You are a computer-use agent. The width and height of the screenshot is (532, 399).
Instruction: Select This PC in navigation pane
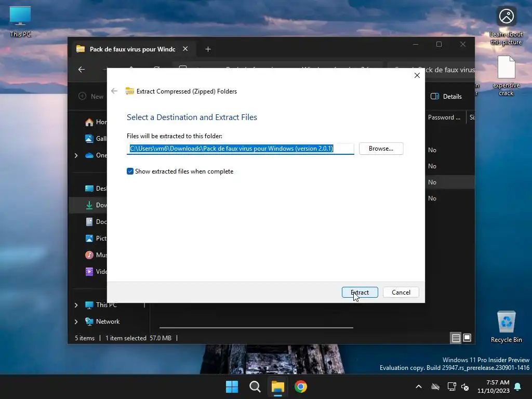tap(101, 305)
